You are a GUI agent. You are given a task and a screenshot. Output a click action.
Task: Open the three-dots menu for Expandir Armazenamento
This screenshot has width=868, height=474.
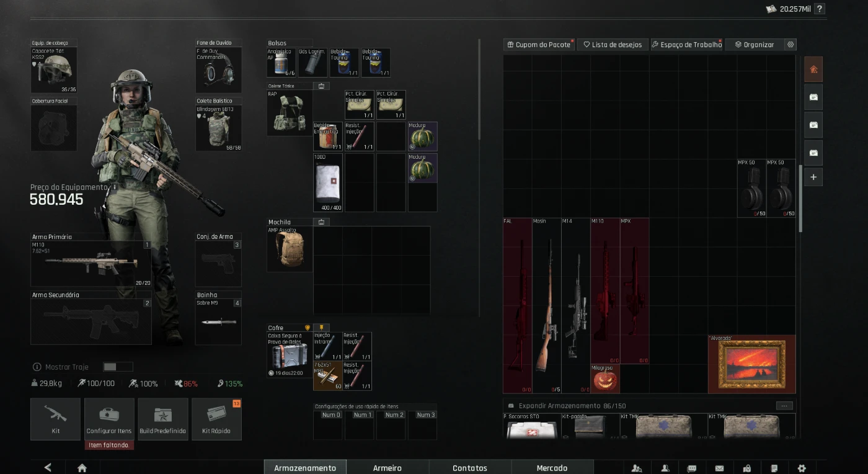tap(784, 406)
